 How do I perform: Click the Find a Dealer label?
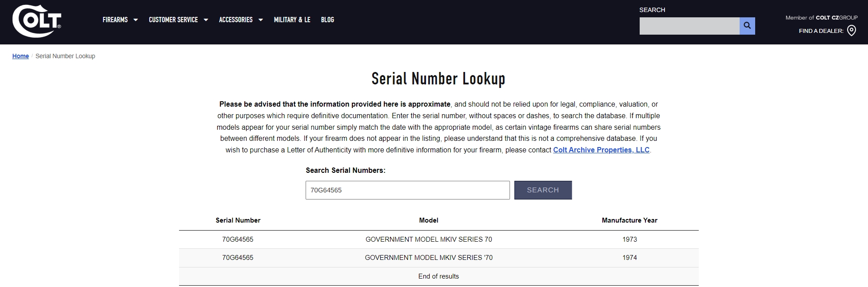(x=820, y=31)
